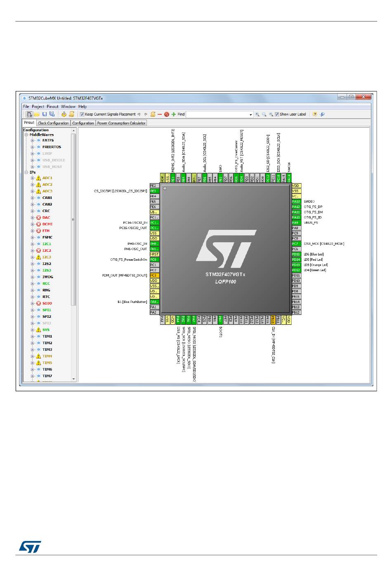Click the red error icon beside SDIO
392x586 pixels.
pos(39,303)
